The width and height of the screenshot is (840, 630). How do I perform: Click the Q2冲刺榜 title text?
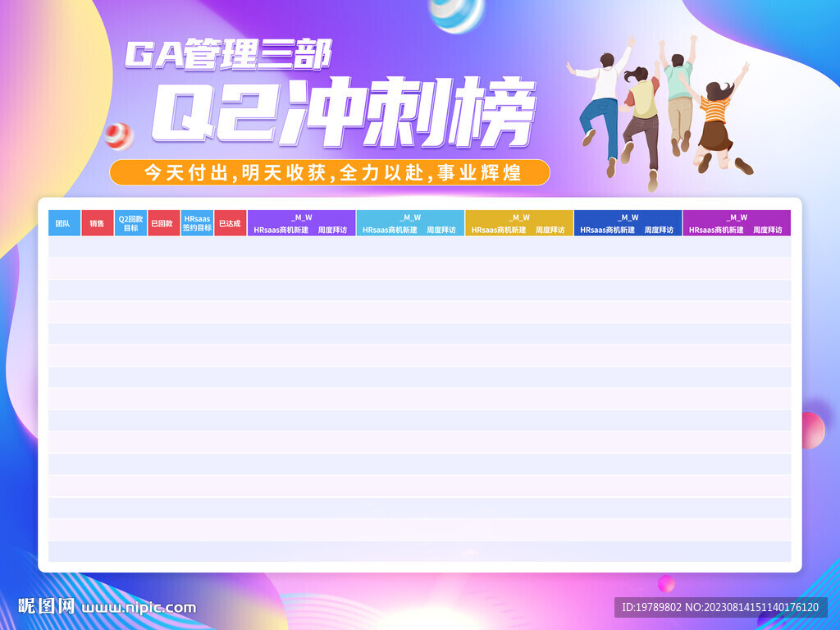[x=345, y=112]
